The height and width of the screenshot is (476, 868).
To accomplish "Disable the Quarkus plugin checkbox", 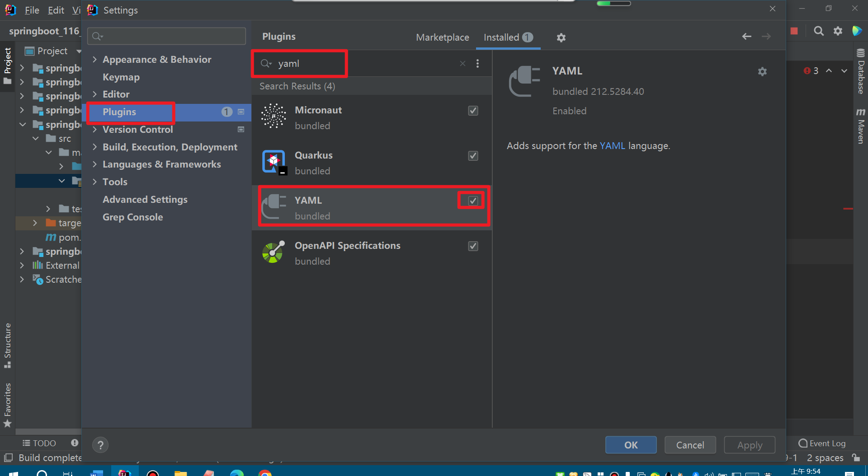I will [473, 156].
